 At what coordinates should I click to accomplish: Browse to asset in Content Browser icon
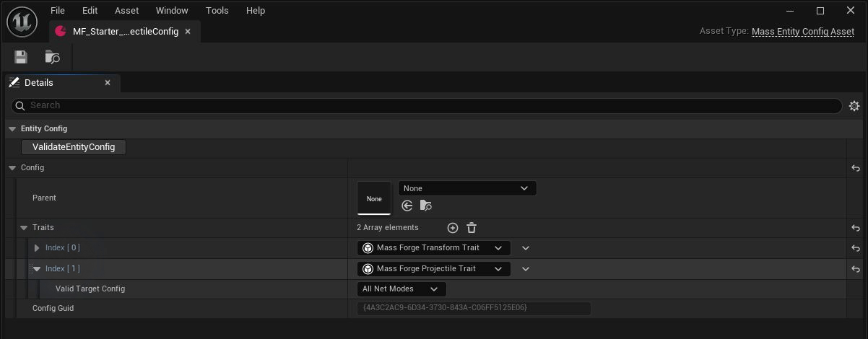coord(52,57)
